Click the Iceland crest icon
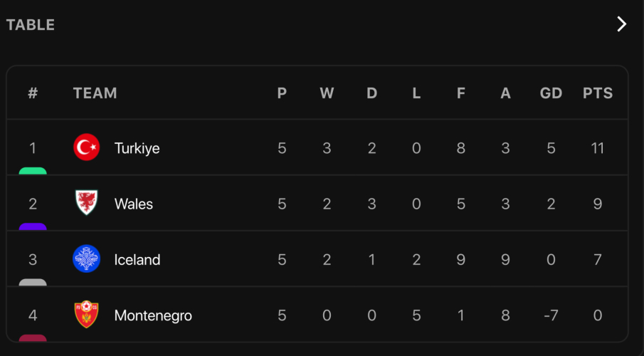The width and height of the screenshot is (644, 356). pos(86,259)
